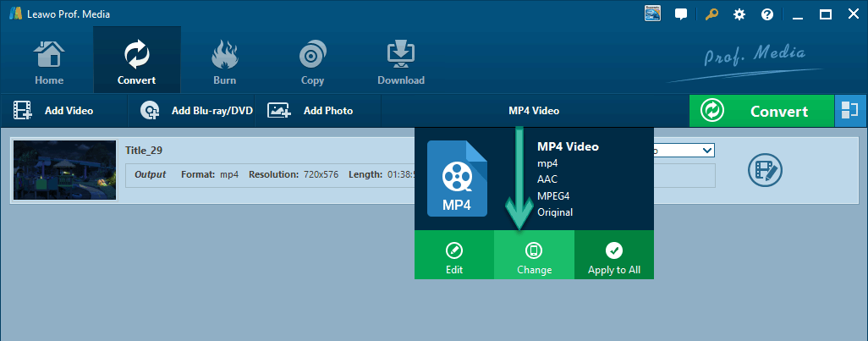Viewport: 868px width, 341px height.
Task: Click the Title_29 file name
Action: point(144,151)
